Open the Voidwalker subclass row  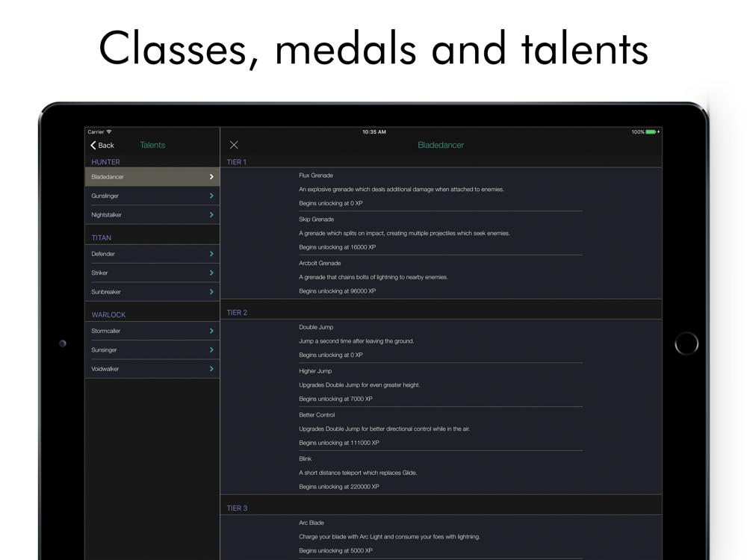click(x=152, y=369)
